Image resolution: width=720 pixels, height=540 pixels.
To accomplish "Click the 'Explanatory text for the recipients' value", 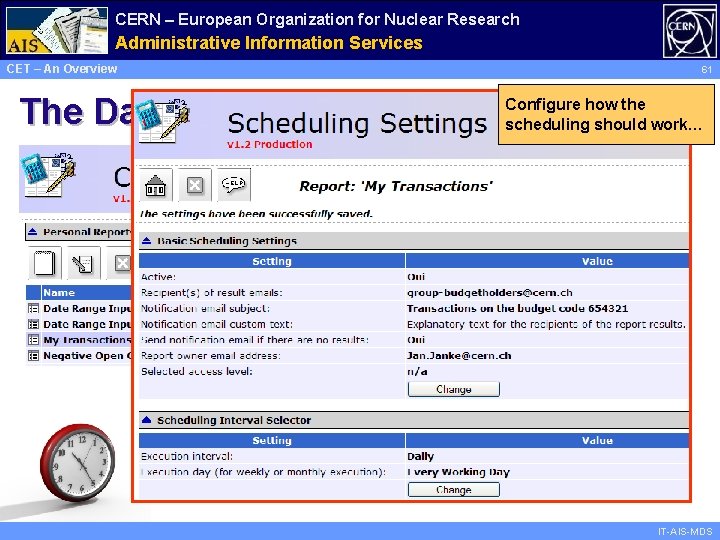I will 546,324.
